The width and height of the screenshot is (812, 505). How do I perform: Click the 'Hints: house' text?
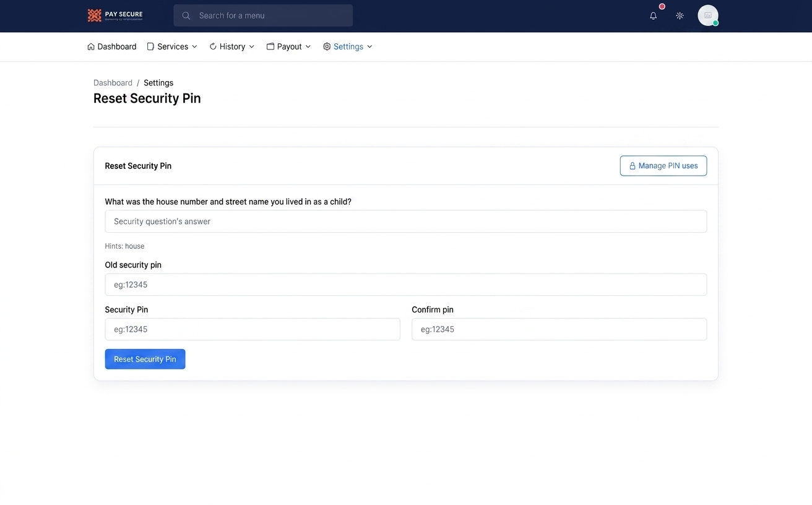(x=124, y=246)
